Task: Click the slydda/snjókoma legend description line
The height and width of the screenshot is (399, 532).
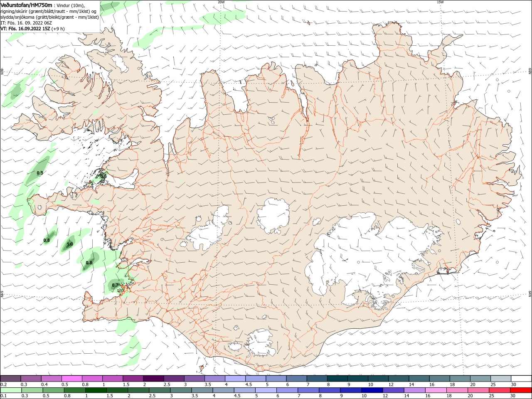Action: tap(49, 17)
